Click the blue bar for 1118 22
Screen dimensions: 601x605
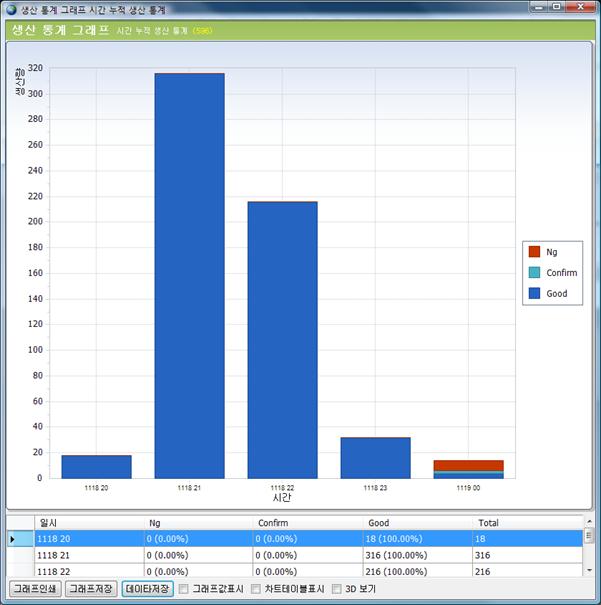point(282,340)
